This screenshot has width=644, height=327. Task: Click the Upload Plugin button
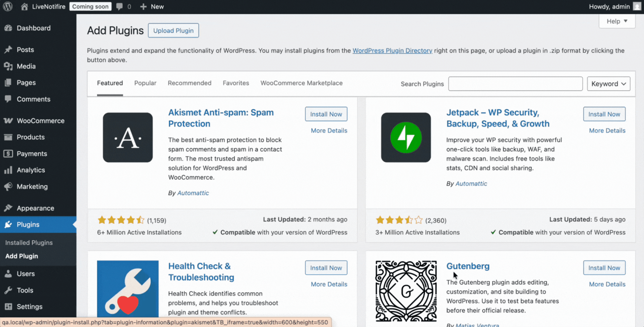173,31
